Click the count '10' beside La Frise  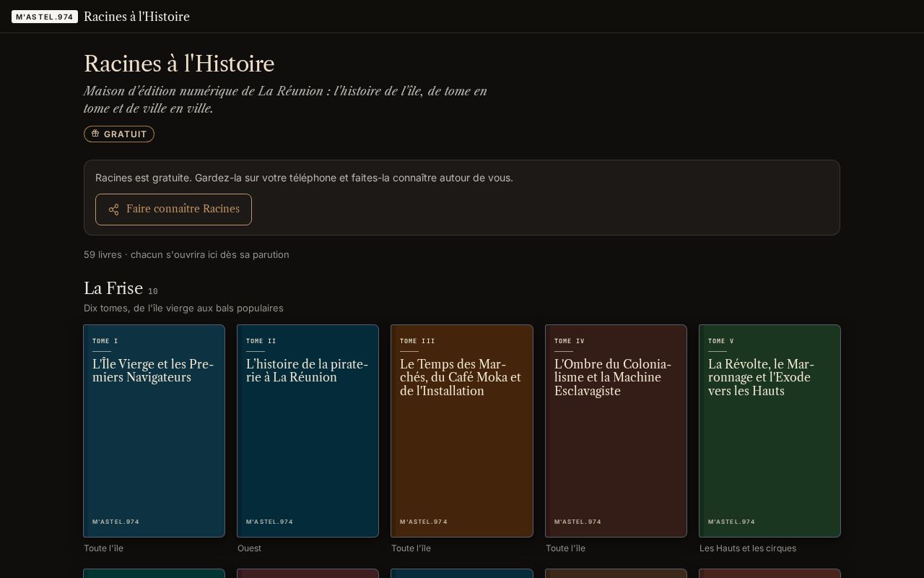pyautogui.click(x=153, y=291)
